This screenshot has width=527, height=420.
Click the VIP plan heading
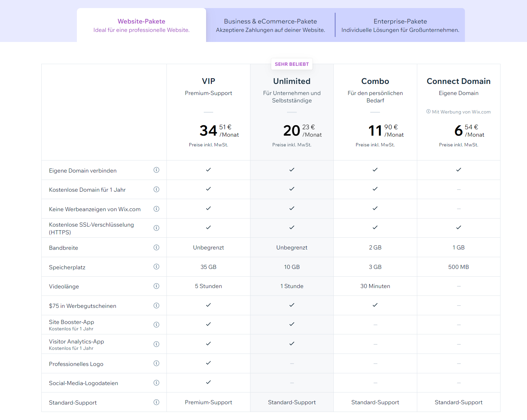[x=208, y=81]
